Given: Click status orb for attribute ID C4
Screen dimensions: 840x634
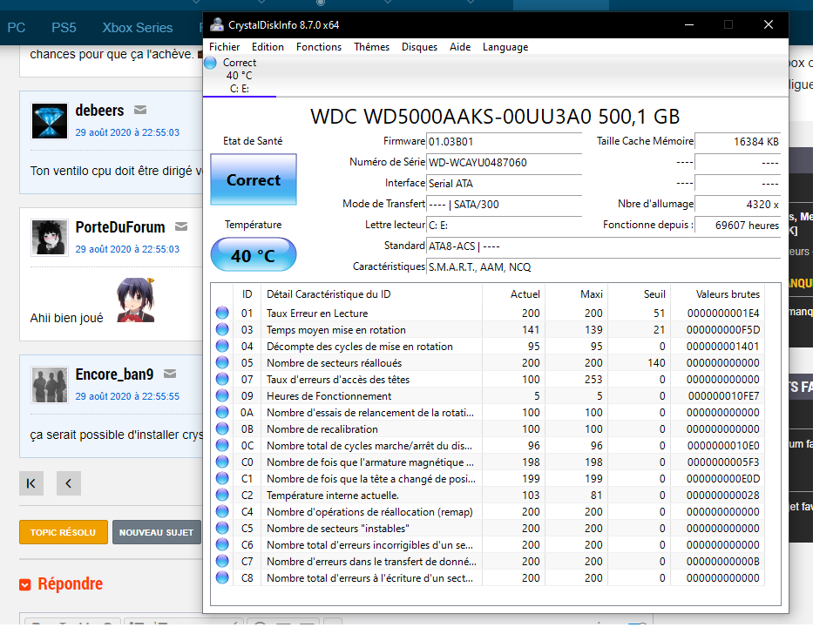Looking at the screenshot, I should click(x=222, y=511).
